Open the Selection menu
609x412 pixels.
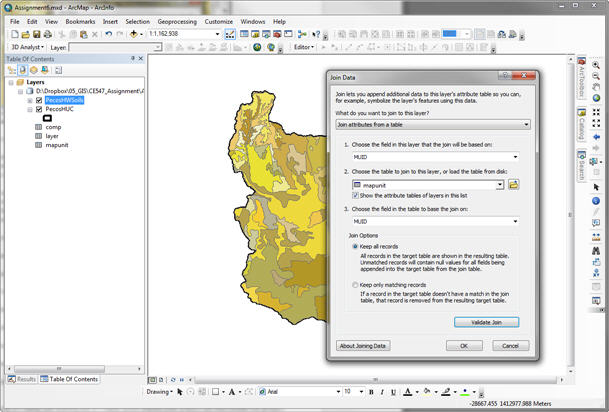pos(137,22)
